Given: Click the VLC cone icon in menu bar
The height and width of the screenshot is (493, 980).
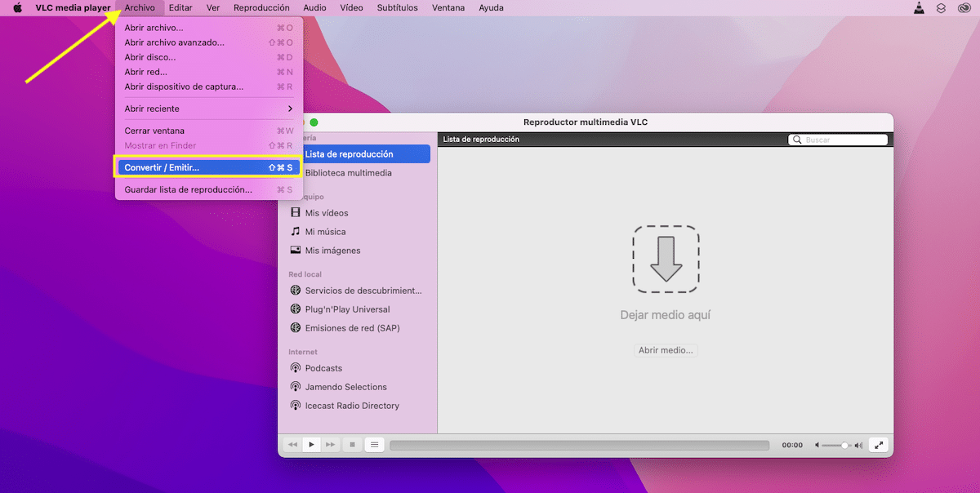Looking at the screenshot, I should 920,8.
